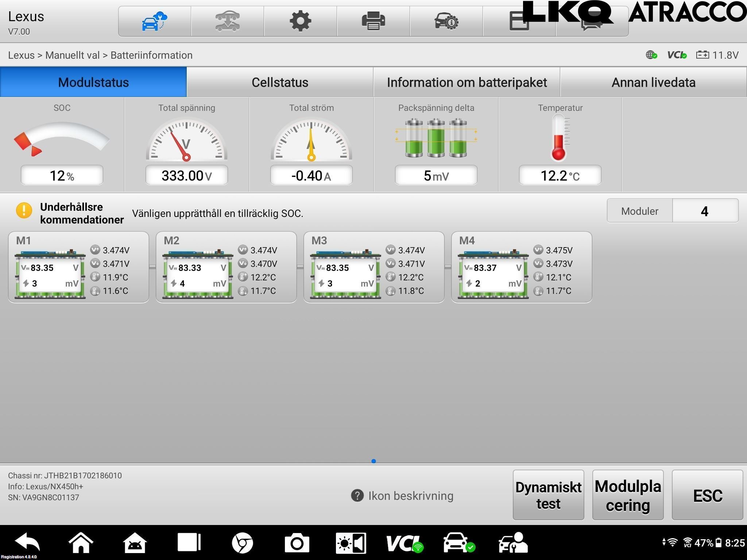Click the Chassi nr JTHB21B1702186010 text

click(65, 475)
